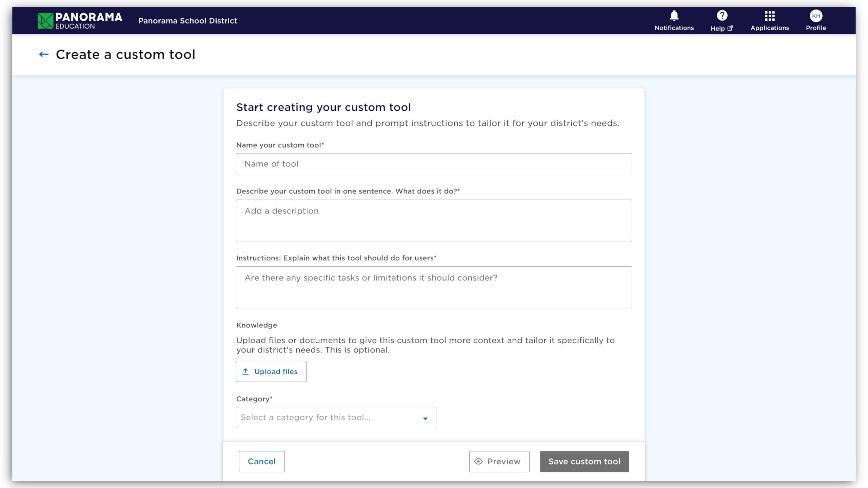Go back using the blue arrow

pyautogui.click(x=44, y=54)
